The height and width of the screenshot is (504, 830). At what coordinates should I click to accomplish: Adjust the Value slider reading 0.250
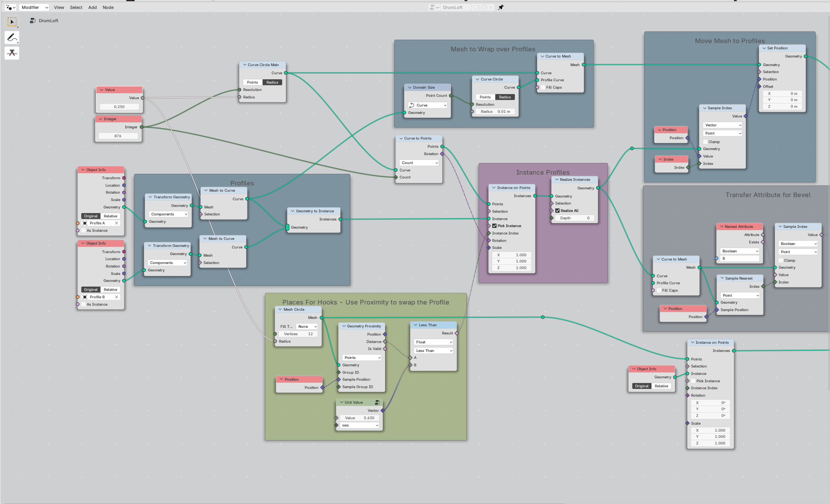pos(119,107)
